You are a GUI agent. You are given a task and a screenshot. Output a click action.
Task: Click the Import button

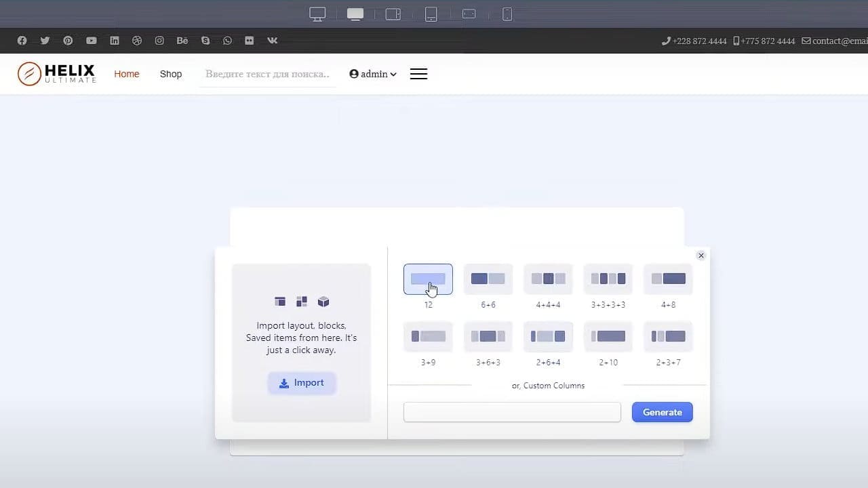tap(302, 383)
